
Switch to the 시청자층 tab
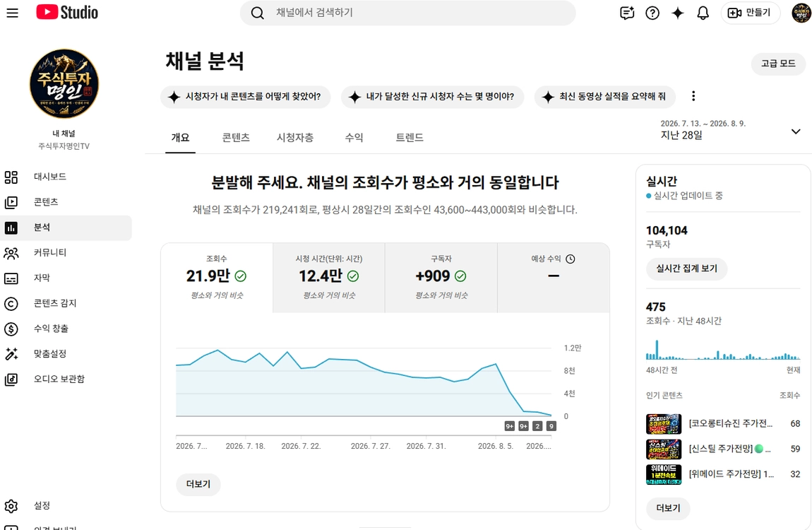pos(295,137)
